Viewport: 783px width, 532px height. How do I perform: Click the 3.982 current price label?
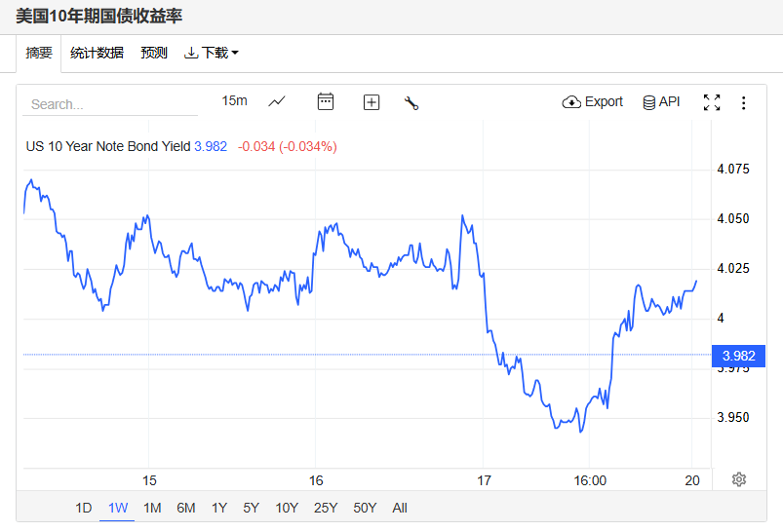(738, 356)
